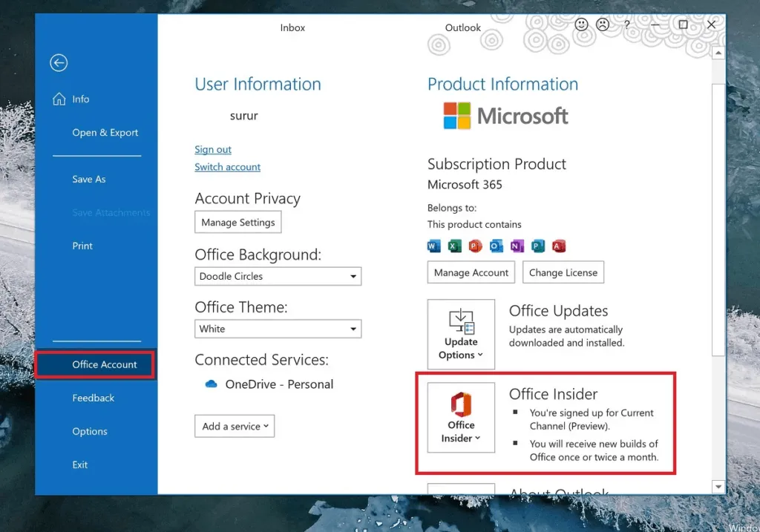Image resolution: width=760 pixels, height=532 pixels.
Task: Click the help question mark icon
Action: [x=627, y=24]
